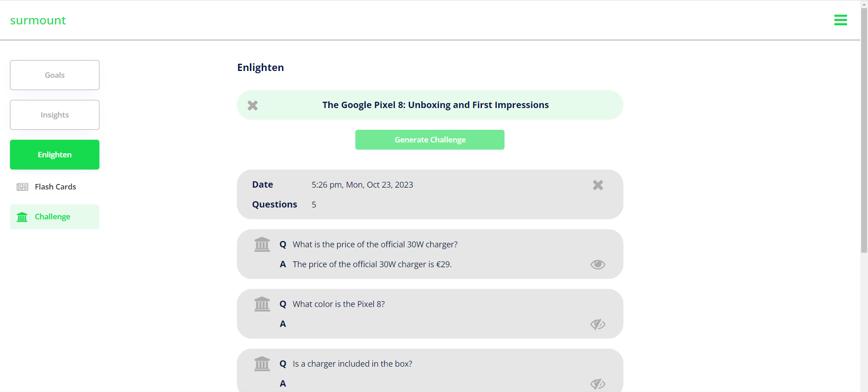
Task: Click the bank icon beside the Pixel 8 color question
Action: pyautogui.click(x=262, y=304)
